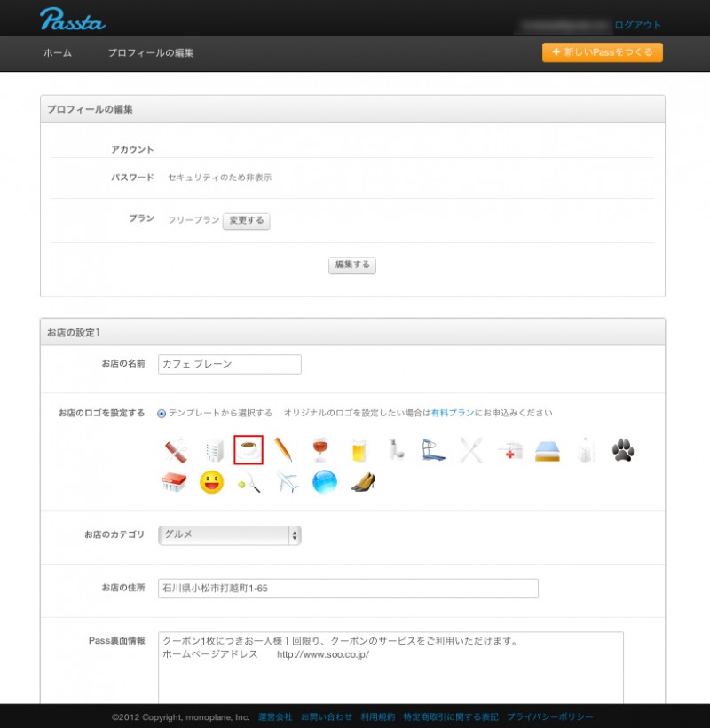Pick the paw print logo icon
This screenshot has width=710, height=728.
click(623, 450)
